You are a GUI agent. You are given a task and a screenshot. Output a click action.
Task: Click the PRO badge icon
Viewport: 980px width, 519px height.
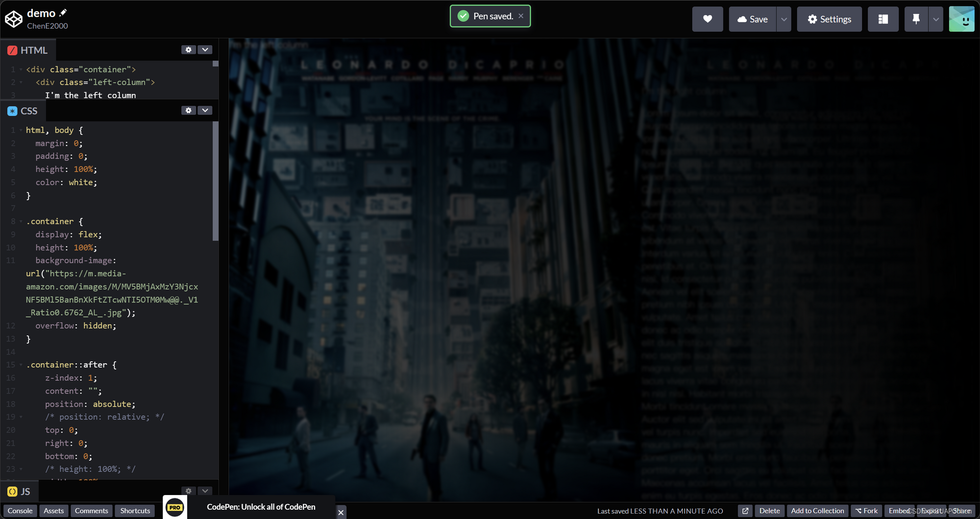[x=175, y=507]
